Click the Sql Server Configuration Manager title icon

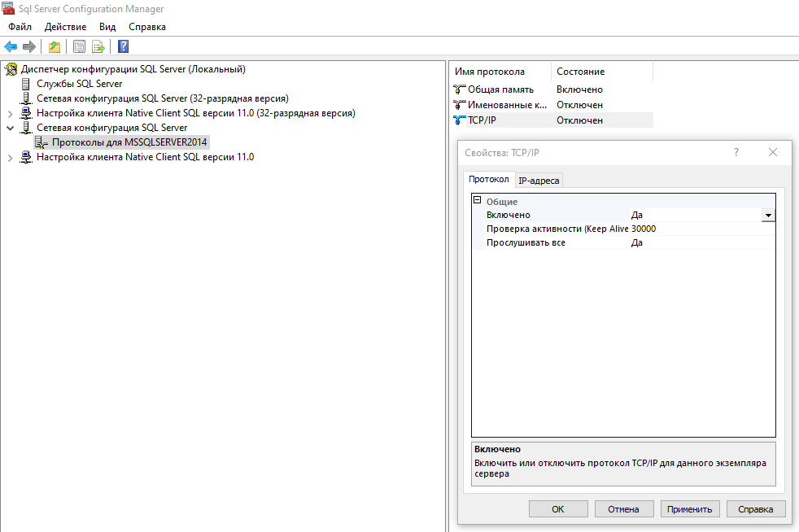coord(8,9)
